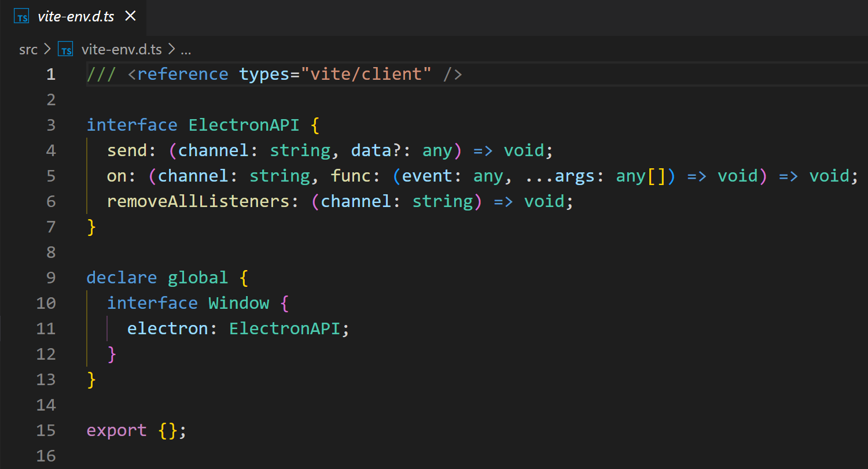Place cursor on the Window interface name
The width and height of the screenshot is (868, 469).
tap(238, 303)
